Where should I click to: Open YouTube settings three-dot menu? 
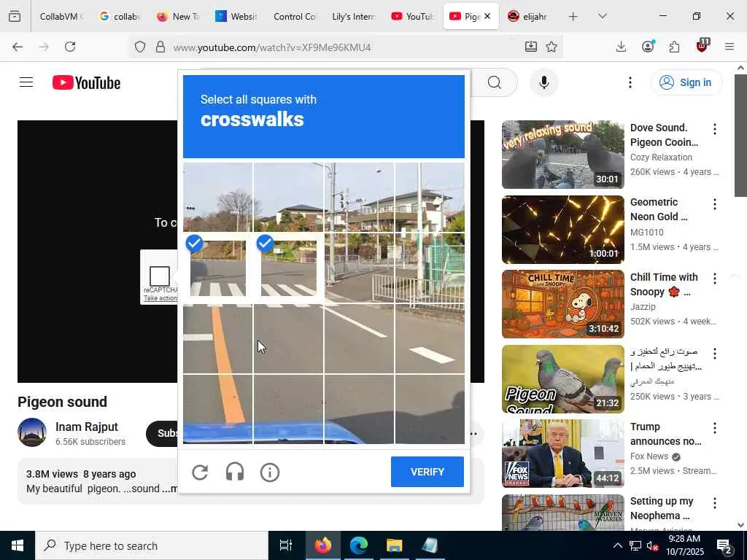630,82
